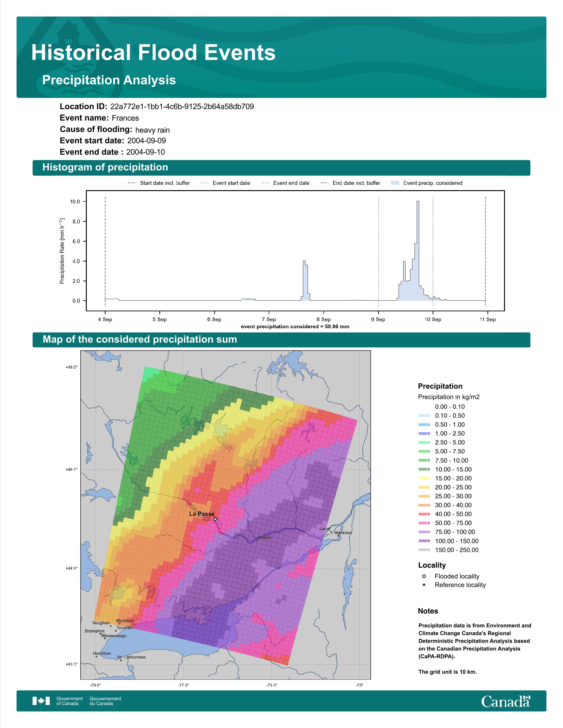Click 'event precipitation considered = 50.06 mm' caption
Screen dimensions: 563x728
(x=295, y=327)
